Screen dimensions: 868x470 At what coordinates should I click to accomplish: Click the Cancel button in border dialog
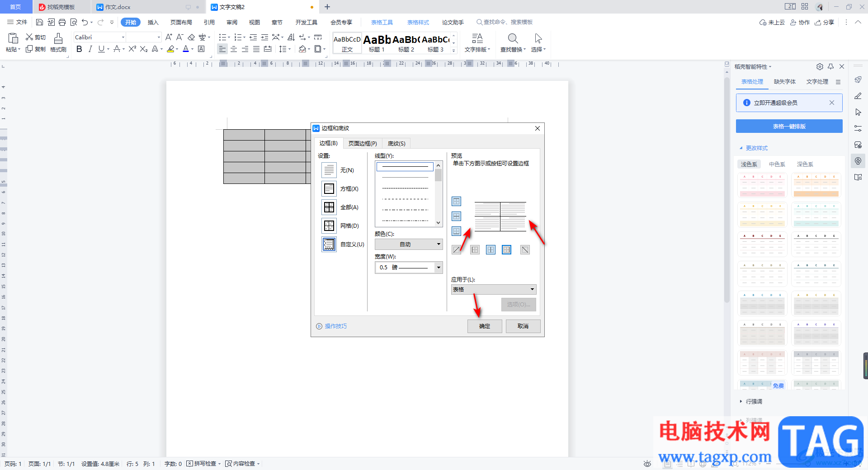point(523,326)
